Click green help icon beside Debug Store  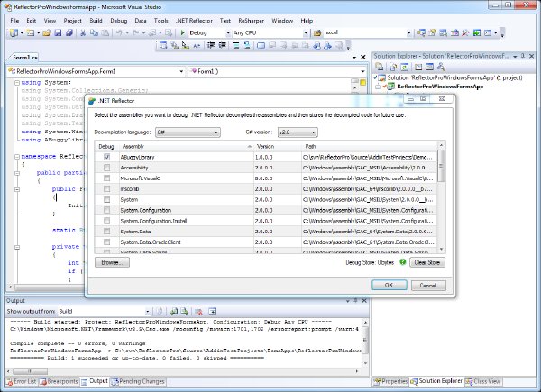click(402, 262)
